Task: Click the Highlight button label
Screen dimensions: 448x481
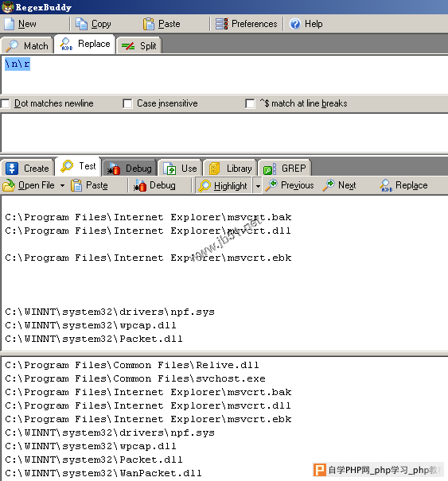Action: (230, 186)
